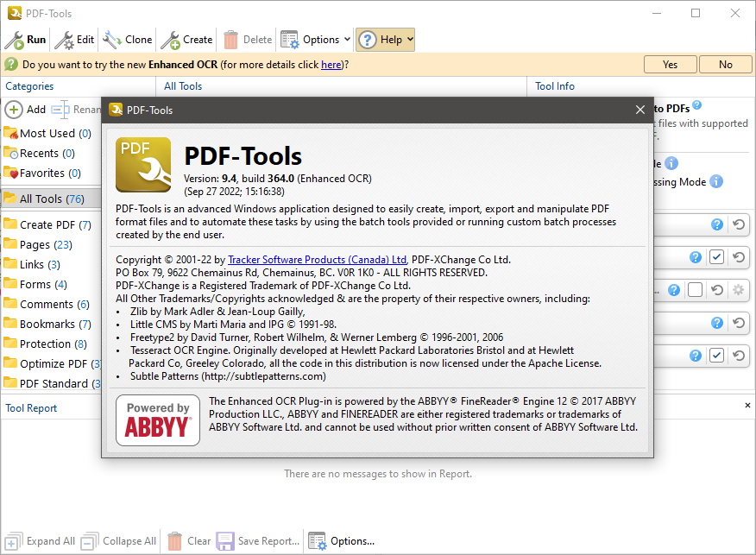The width and height of the screenshot is (756, 555).
Task: Click the Edit tool button
Action: coord(75,40)
